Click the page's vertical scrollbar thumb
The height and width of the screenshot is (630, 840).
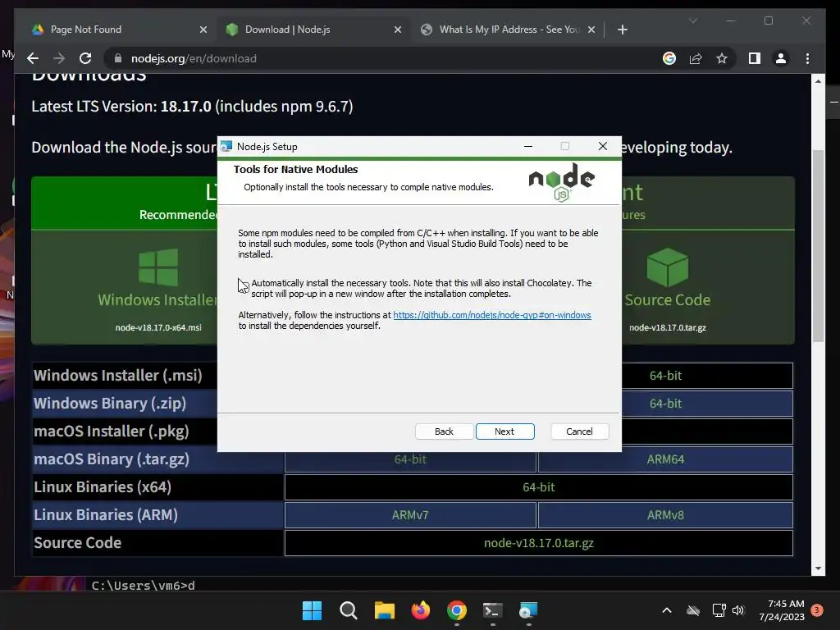coord(818,245)
